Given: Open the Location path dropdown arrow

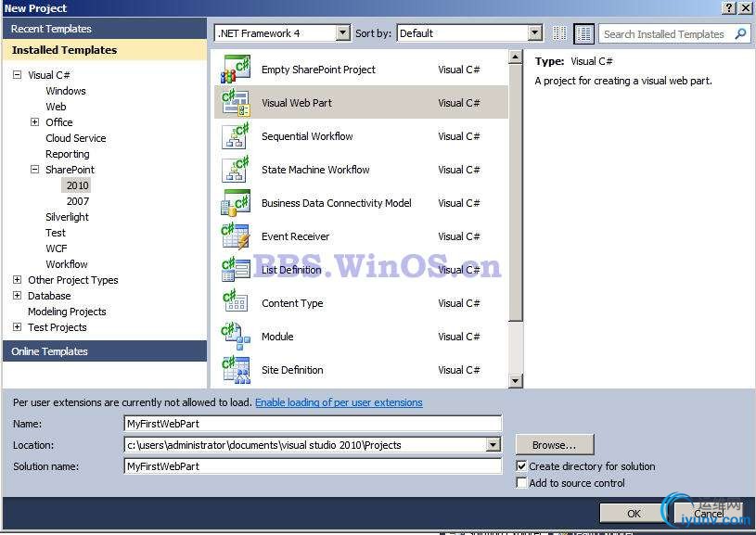Looking at the screenshot, I should pos(493,444).
